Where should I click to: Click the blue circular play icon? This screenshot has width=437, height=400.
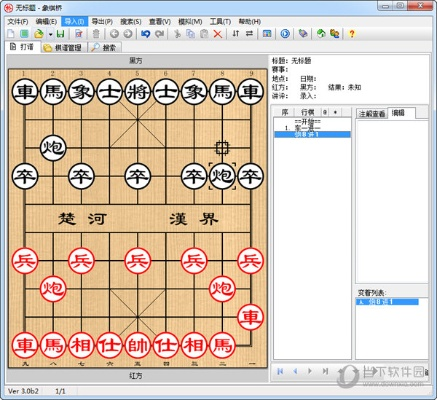285,34
